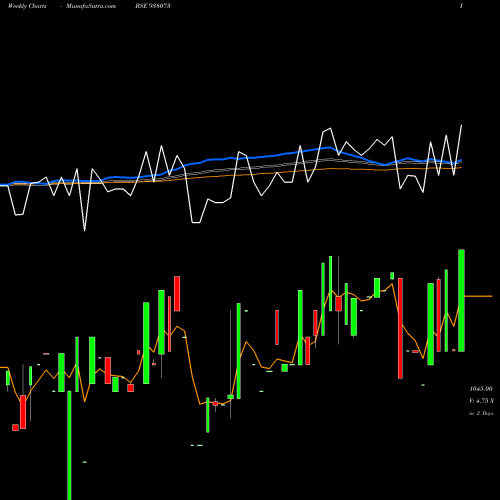Click the "Weekly Charts" title text
Screen dimensions: 500x500
[x=27, y=6]
